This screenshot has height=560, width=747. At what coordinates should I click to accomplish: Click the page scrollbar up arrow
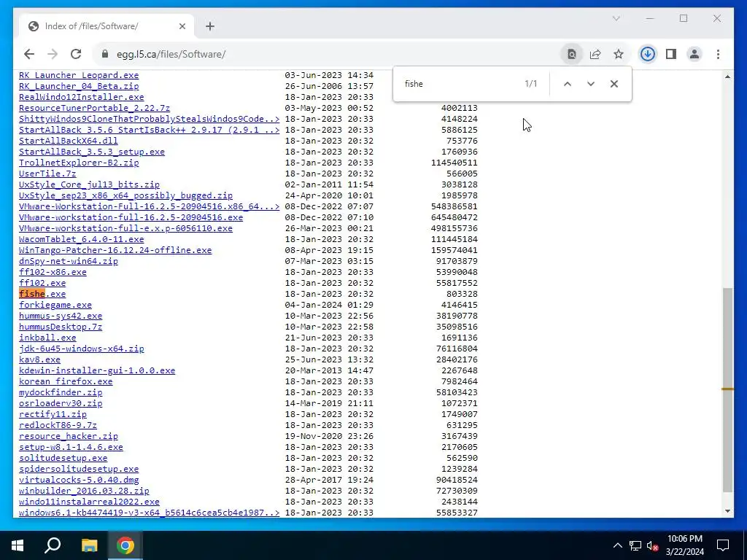[x=727, y=76]
